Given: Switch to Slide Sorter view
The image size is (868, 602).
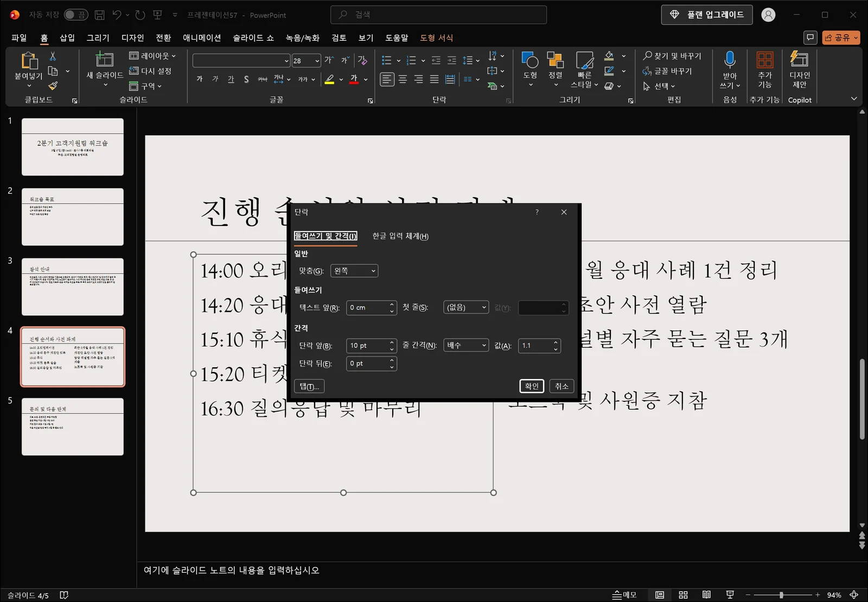Looking at the screenshot, I should click(x=683, y=595).
